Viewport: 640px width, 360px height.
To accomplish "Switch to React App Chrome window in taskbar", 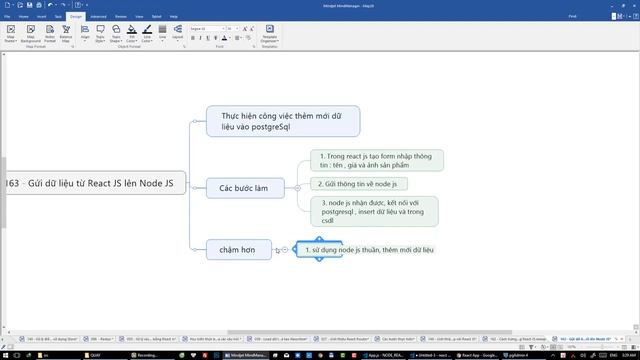I will click(x=477, y=356).
